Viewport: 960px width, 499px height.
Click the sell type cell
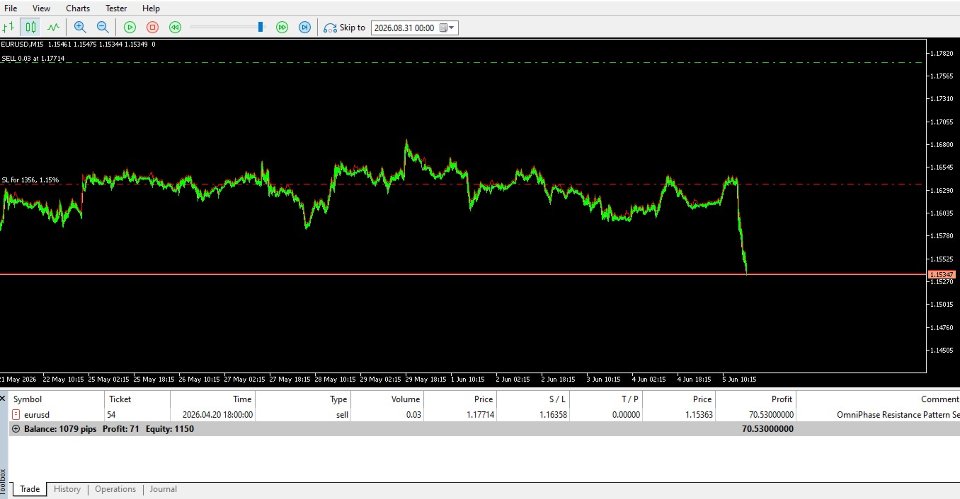342,415
